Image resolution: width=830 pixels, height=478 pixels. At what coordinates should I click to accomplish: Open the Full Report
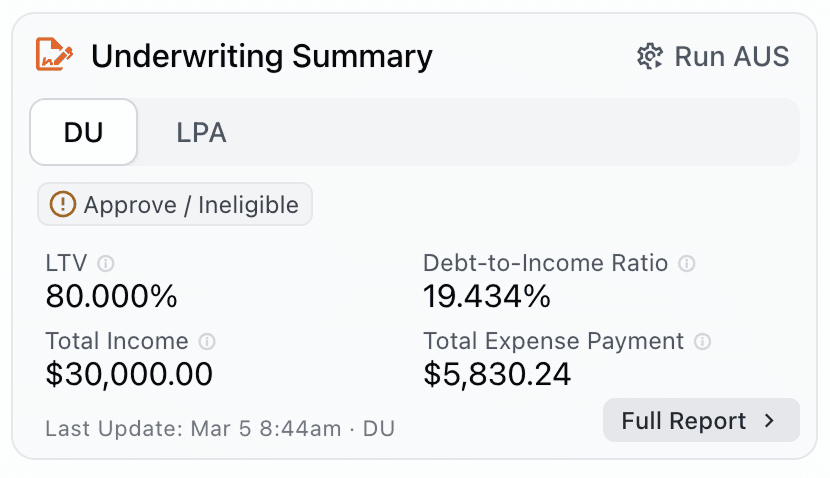(701, 420)
